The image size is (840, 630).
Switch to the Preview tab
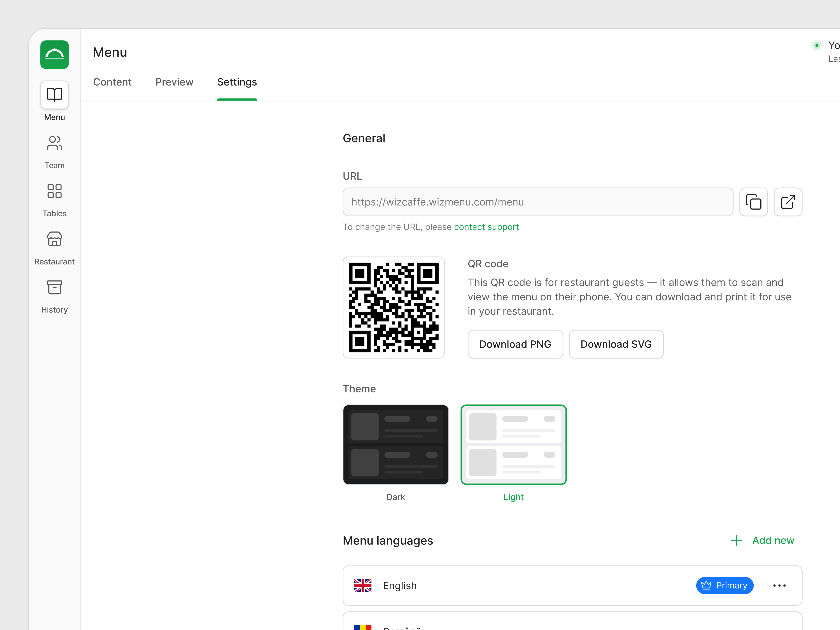174,82
